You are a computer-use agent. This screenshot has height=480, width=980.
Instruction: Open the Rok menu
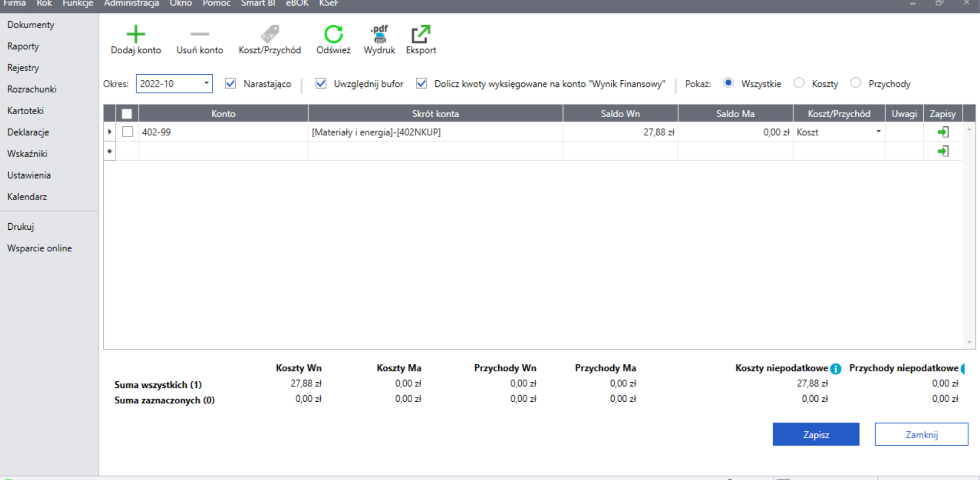[44, 4]
